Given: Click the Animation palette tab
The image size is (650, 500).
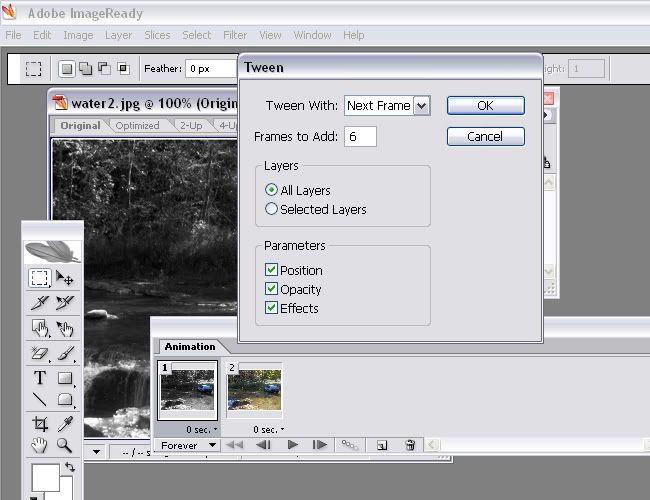Looking at the screenshot, I should (190, 346).
